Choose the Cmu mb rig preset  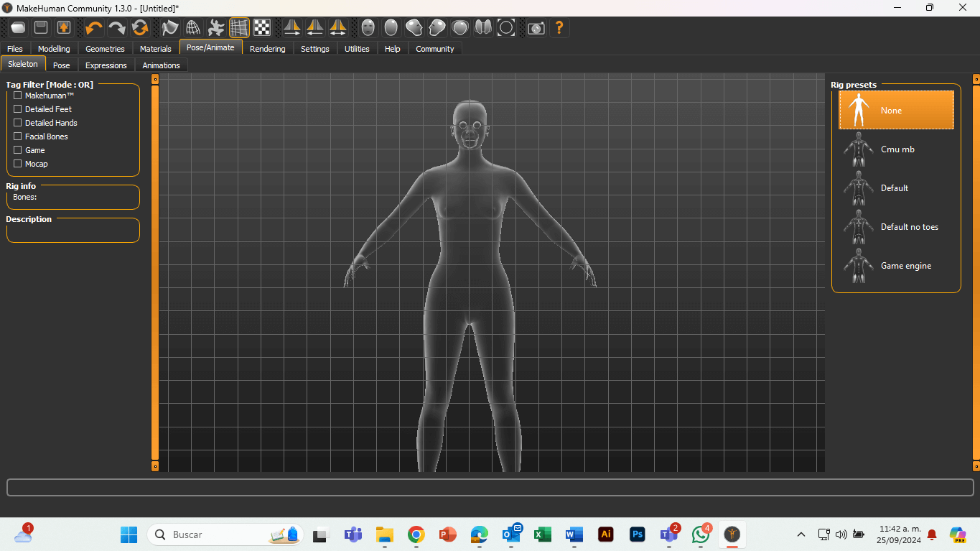pos(896,149)
